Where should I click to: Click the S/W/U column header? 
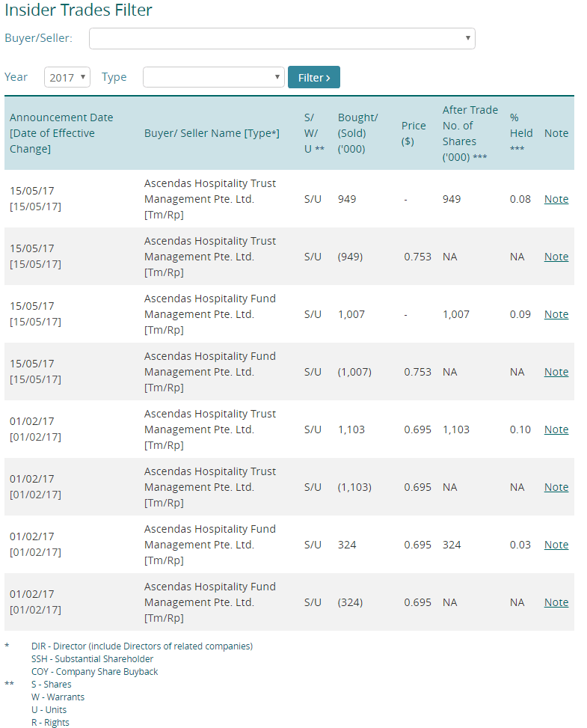313,133
